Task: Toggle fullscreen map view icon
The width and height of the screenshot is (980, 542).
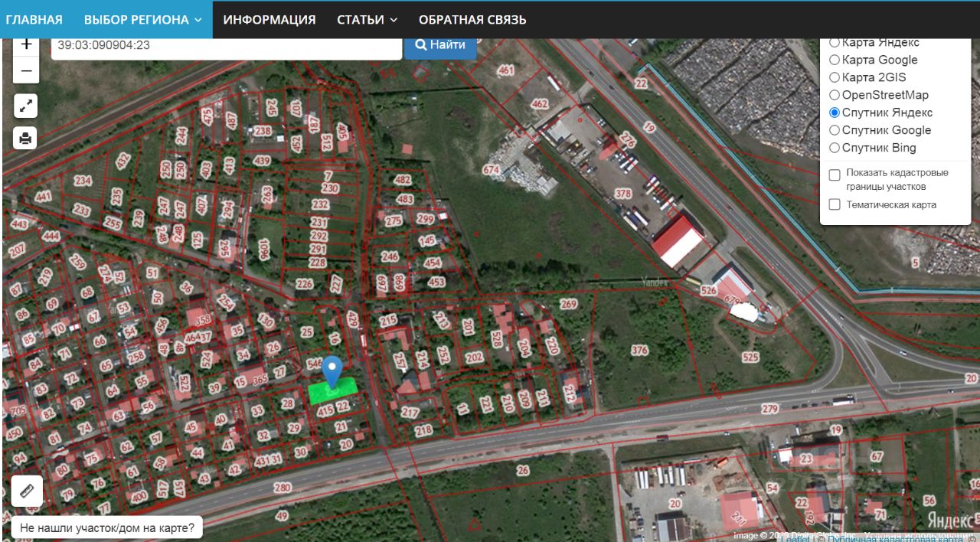Action: [x=26, y=106]
